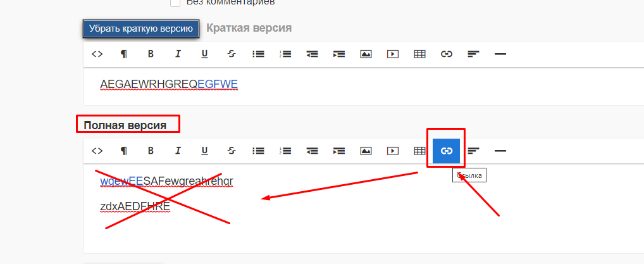Toggle bold in Полная версия toolbar
644x264 pixels.
point(151,151)
